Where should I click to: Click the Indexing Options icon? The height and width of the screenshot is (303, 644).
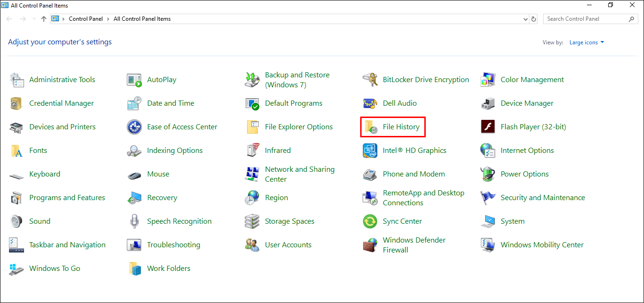[x=134, y=151]
